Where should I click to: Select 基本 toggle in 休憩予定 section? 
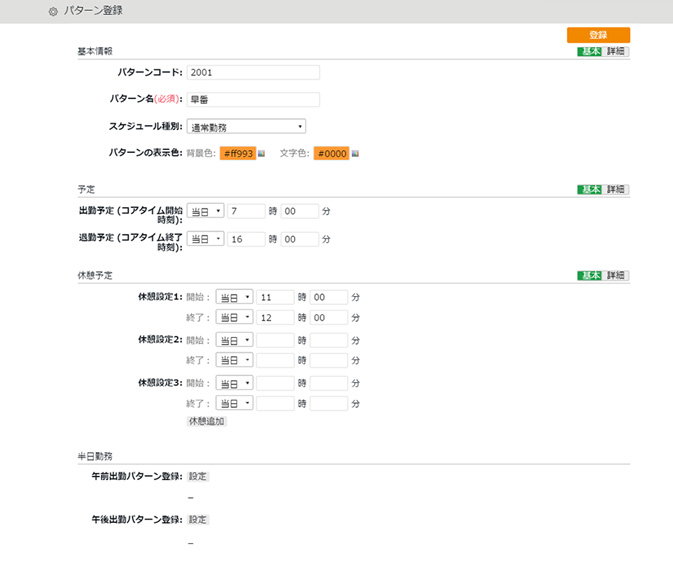click(x=590, y=275)
